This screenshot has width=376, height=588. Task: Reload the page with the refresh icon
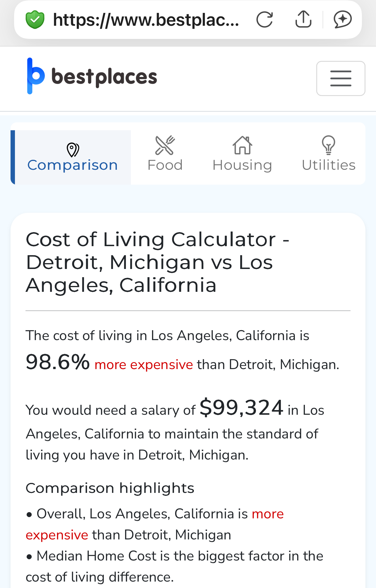[x=264, y=20]
